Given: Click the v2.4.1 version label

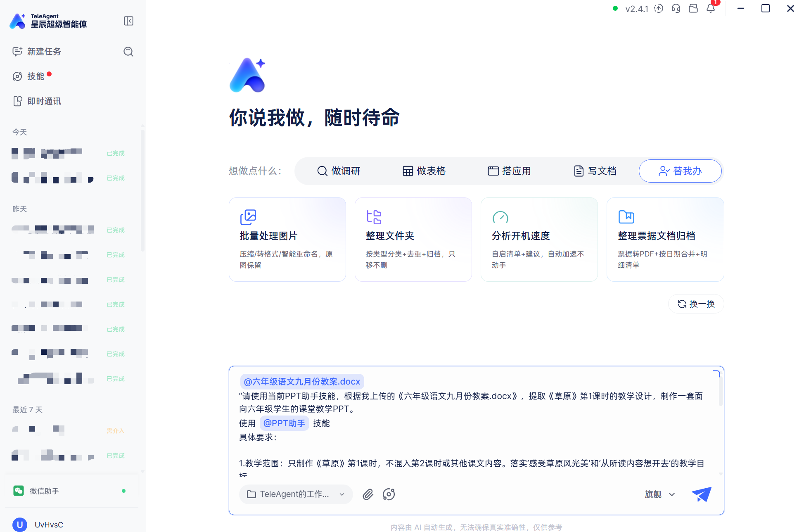Looking at the screenshot, I should click(637, 9).
